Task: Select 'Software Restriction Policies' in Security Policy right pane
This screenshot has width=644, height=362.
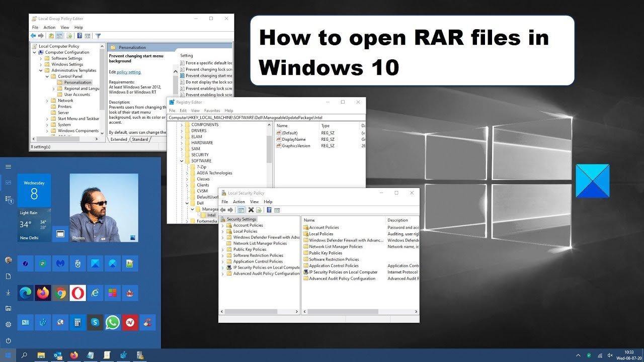Action: [330, 259]
